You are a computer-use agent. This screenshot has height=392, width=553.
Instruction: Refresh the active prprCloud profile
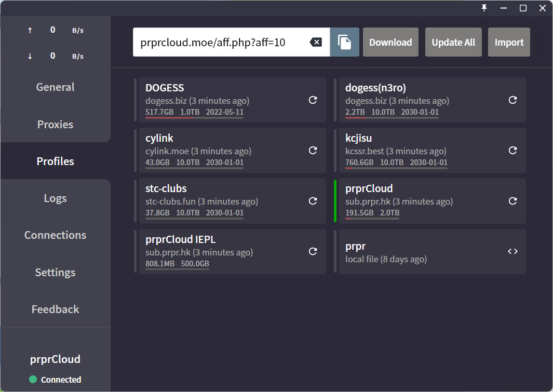coord(512,201)
